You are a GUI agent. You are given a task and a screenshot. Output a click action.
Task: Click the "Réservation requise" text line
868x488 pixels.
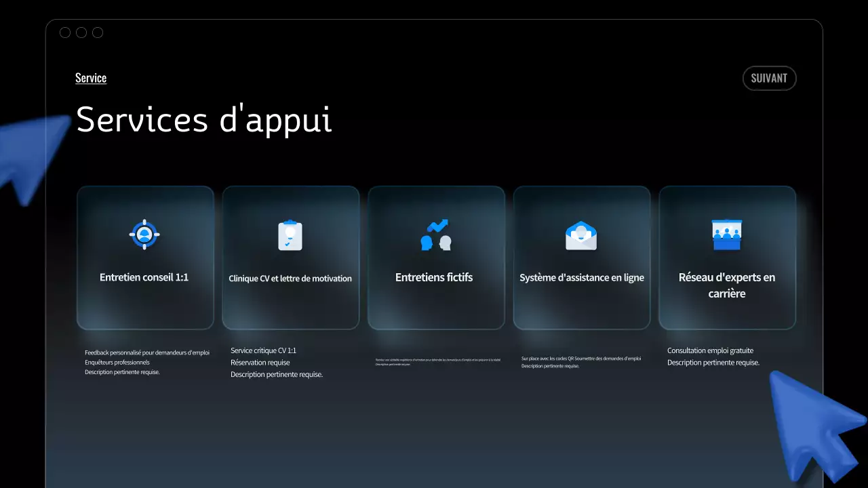(x=260, y=363)
